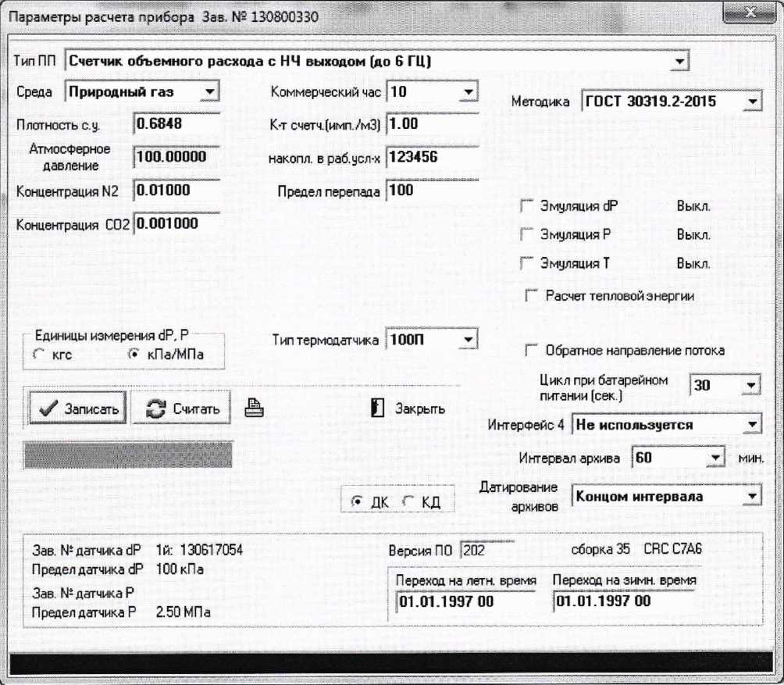Click the sensor serial text 130617054
784x685 pixels.
(x=212, y=550)
